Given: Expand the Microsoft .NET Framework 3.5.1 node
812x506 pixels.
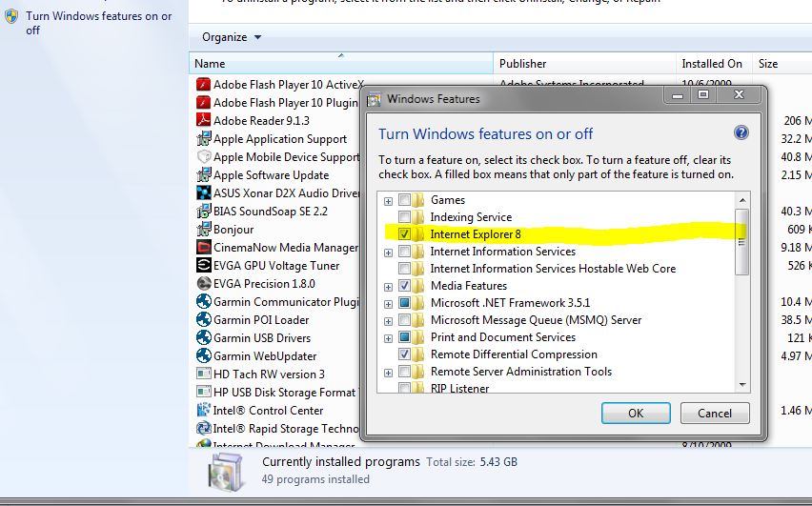Looking at the screenshot, I should 388,303.
